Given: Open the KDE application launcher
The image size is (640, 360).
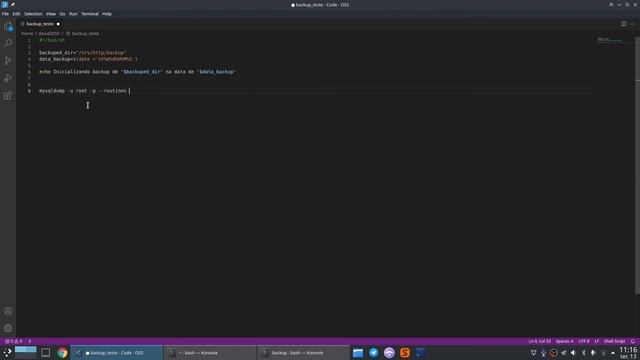Looking at the screenshot, I should tap(7, 353).
